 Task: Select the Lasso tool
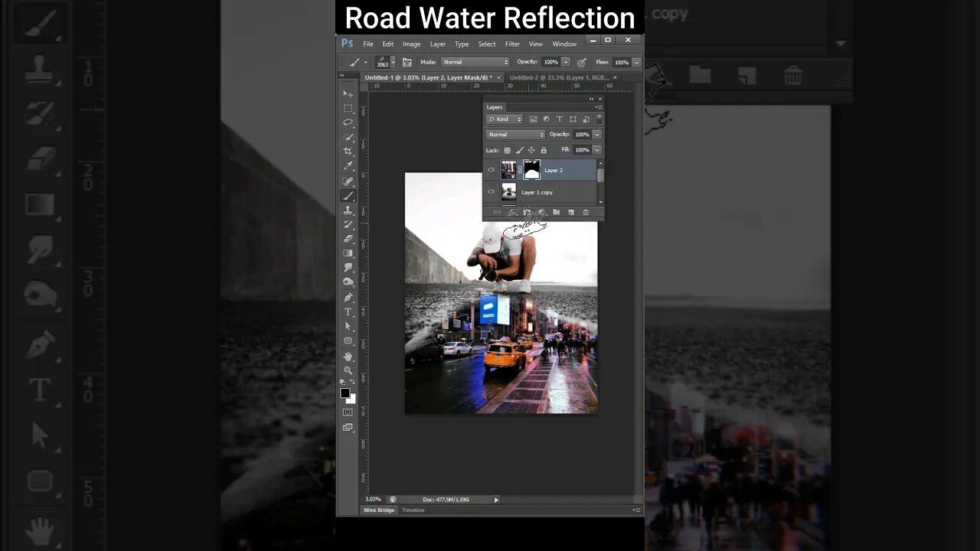point(348,122)
